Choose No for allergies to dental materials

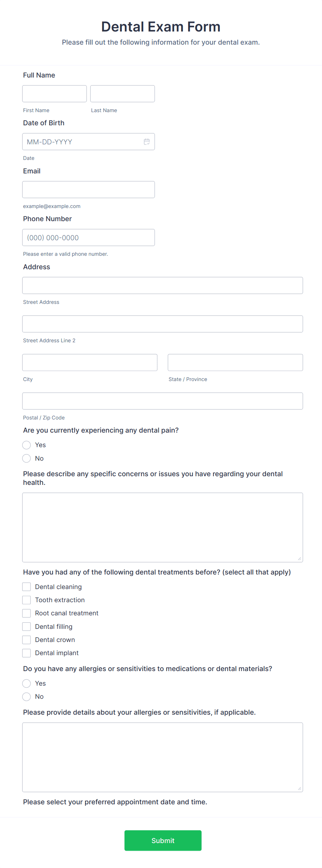27,696
